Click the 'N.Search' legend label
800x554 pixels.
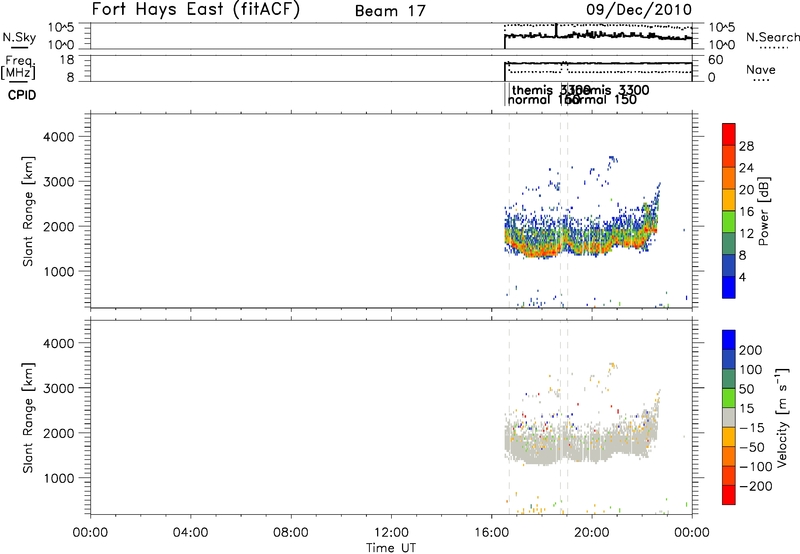point(773,37)
